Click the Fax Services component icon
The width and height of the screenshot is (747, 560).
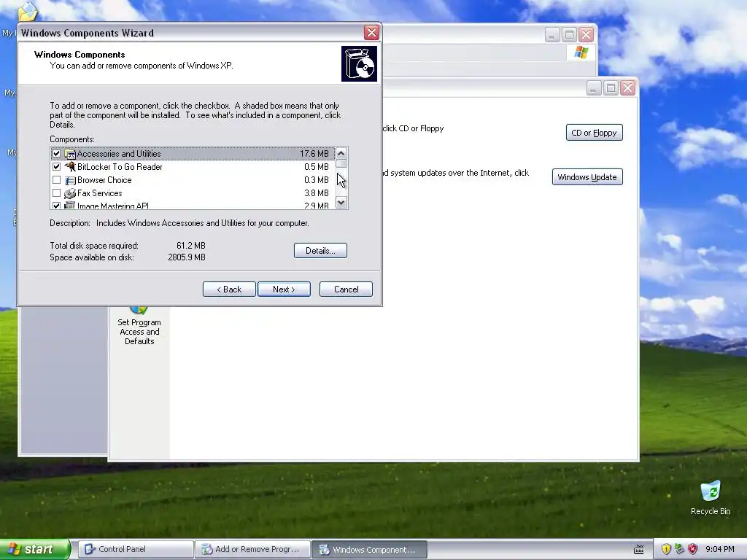(70, 193)
